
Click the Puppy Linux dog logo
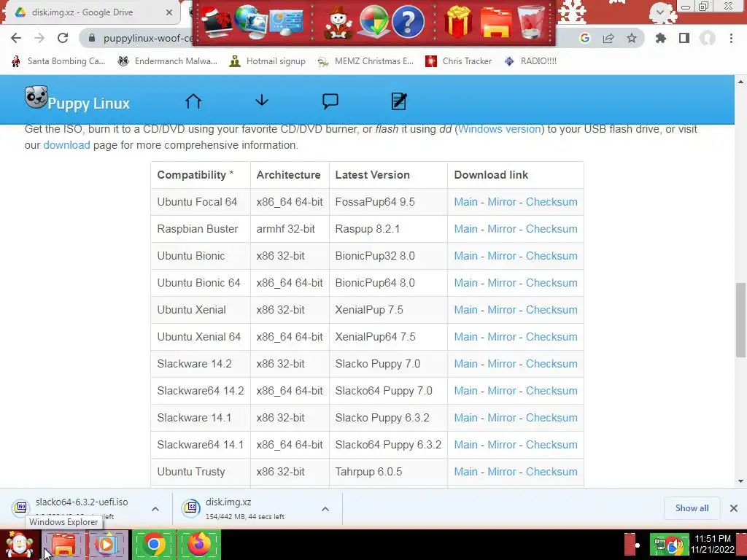pyautogui.click(x=36, y=97)
